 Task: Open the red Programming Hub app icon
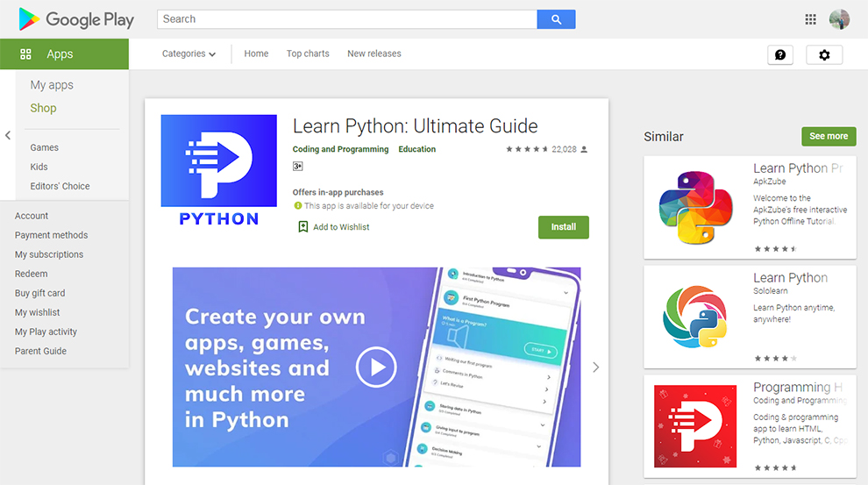(x=695, y=426)
